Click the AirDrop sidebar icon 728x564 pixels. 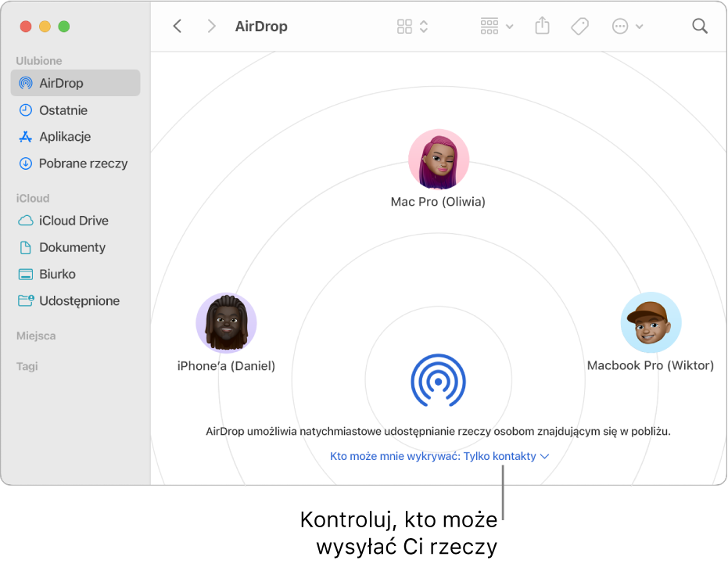[x=26, y=83]
